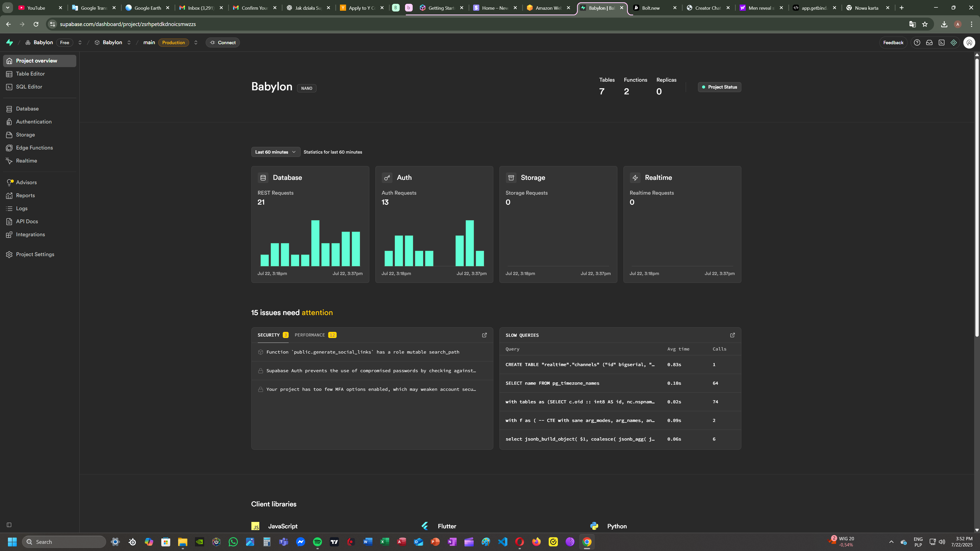This screenshot has height=551, width=980.
Task: Expand organization switcher next to Free badge
Action: 80,43
